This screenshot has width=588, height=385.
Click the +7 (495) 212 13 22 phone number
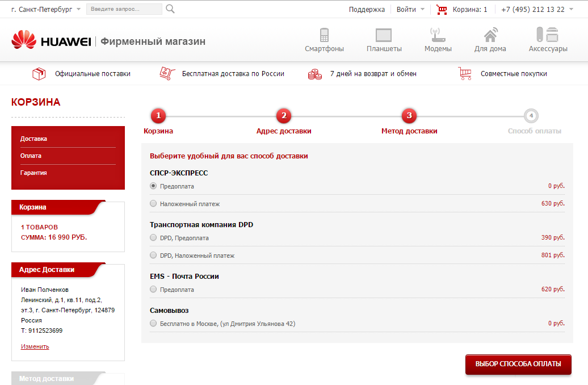click(532, 10)
